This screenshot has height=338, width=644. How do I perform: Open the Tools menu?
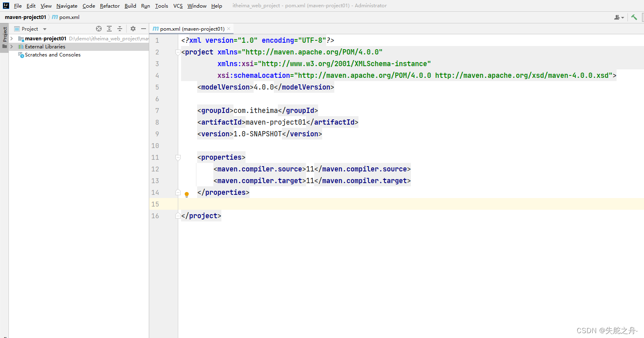point(162,6)
